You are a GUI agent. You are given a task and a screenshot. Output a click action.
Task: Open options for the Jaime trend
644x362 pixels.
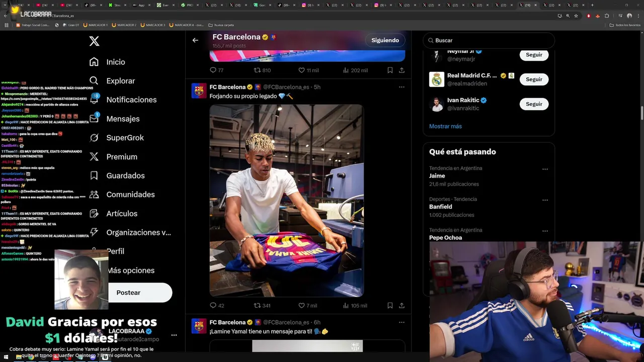click(545, 169)
